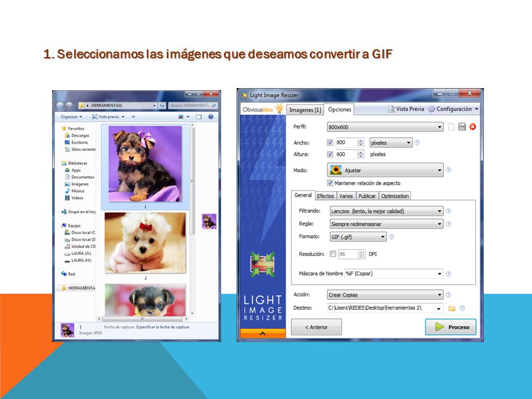Switch to the Imagenes [1] tab

coord(305,110)
